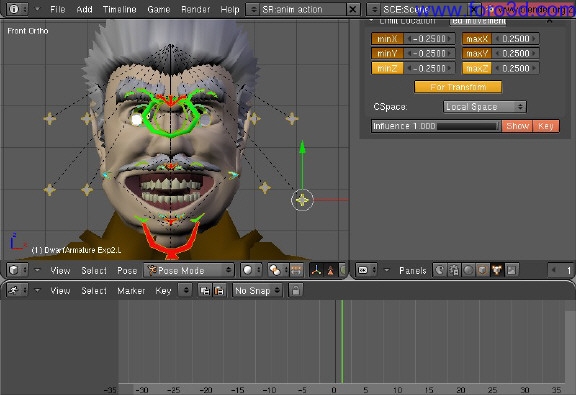This screenshot has width=576, height=395.
Task: Open the No Snap dropdown
Action: 257,290
